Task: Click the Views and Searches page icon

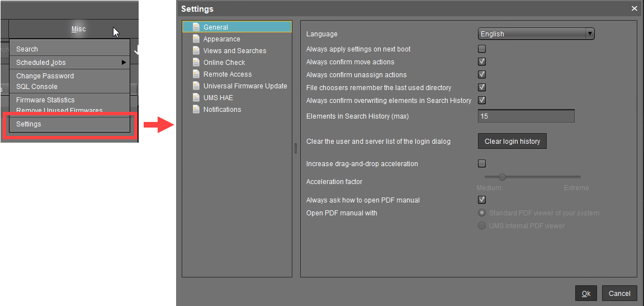Action: point(196,50)
